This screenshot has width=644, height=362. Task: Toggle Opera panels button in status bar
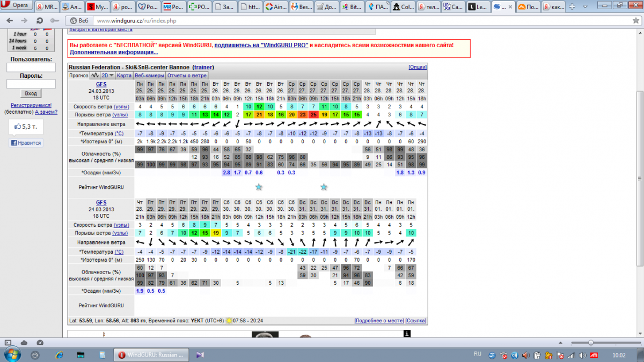pos(8,342)
